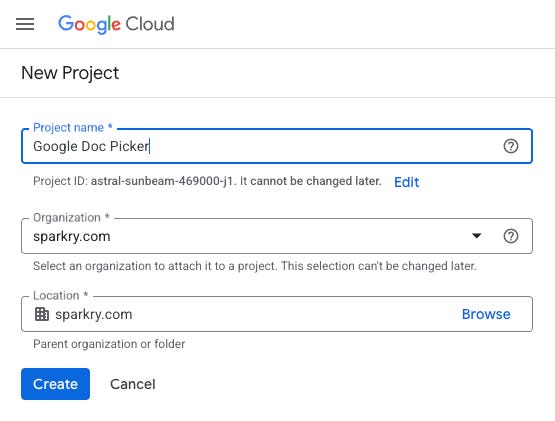Select the sparkry.com Location field value
The width and height of the screenshot is (555, 421).
[94, 314]
